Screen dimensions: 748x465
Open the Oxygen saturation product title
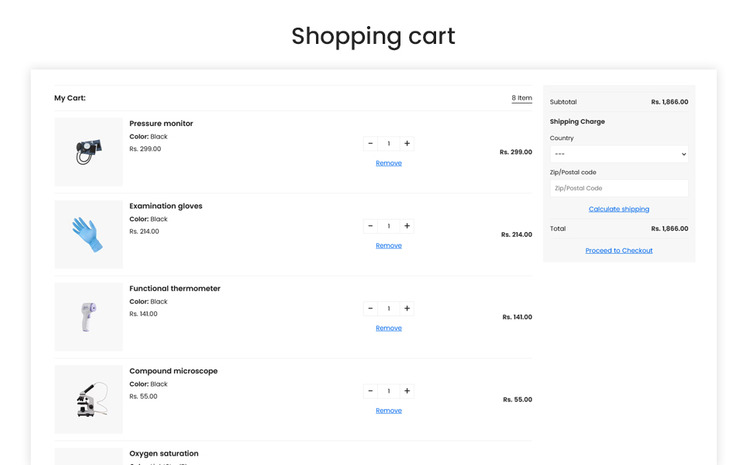click(164, 454)
